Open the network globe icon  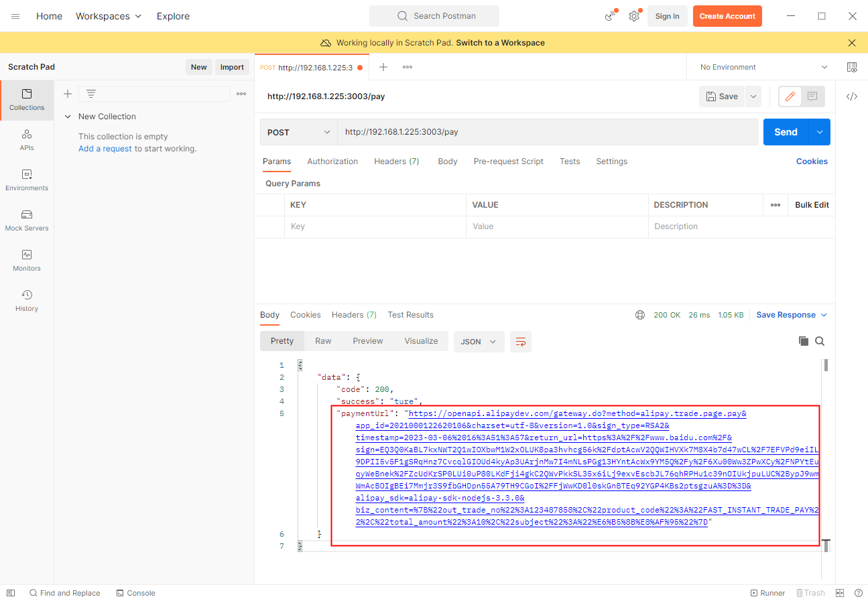640,315
